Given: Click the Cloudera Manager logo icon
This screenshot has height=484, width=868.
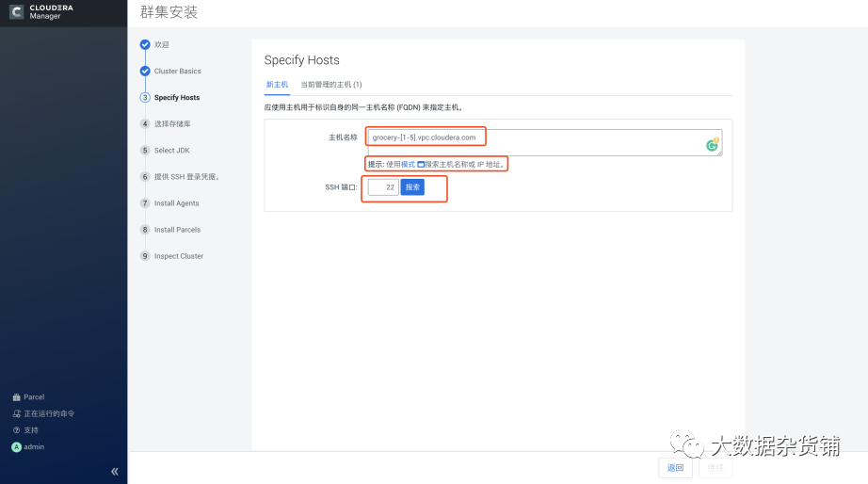Looking at the screenshot, I should point(17,12).
